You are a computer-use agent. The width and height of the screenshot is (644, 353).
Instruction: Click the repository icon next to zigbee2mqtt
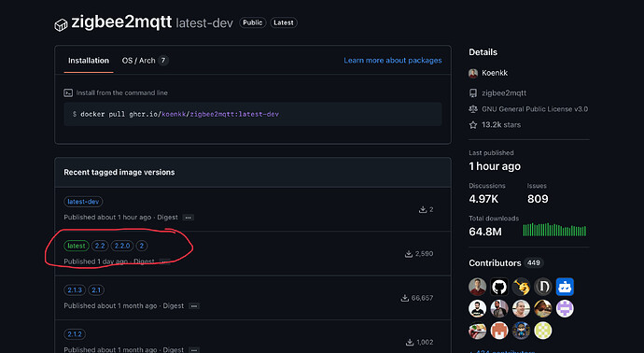(473, 92)
